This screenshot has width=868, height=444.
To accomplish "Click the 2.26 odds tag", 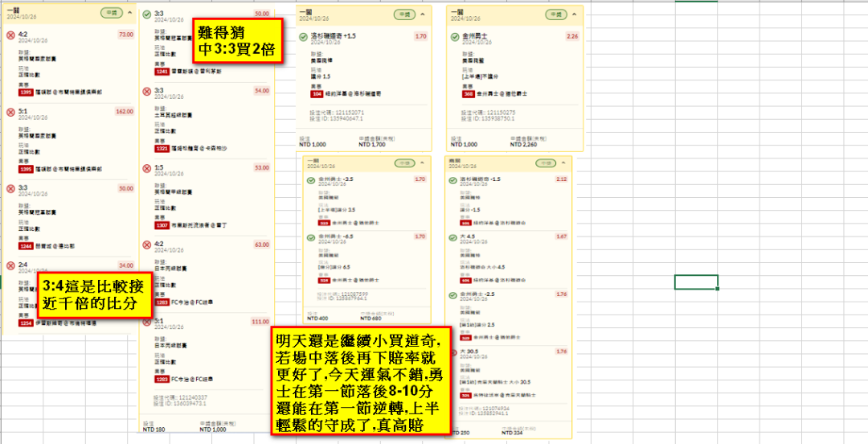I will pyautogui.click(x=572, y=36).
